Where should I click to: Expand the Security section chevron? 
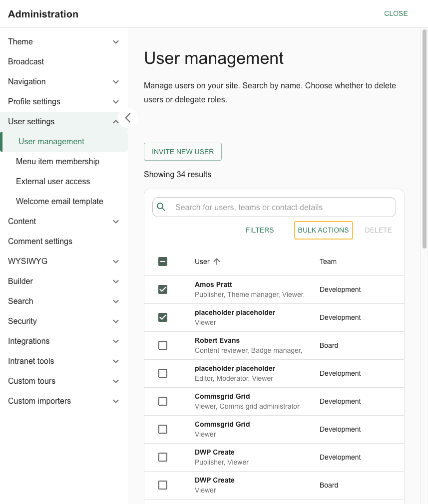116,321
